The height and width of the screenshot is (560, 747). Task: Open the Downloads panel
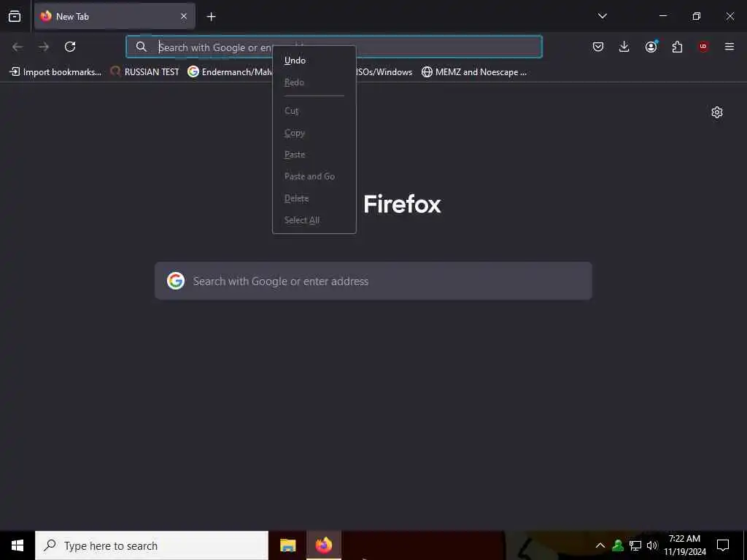(x=624, y=47)
